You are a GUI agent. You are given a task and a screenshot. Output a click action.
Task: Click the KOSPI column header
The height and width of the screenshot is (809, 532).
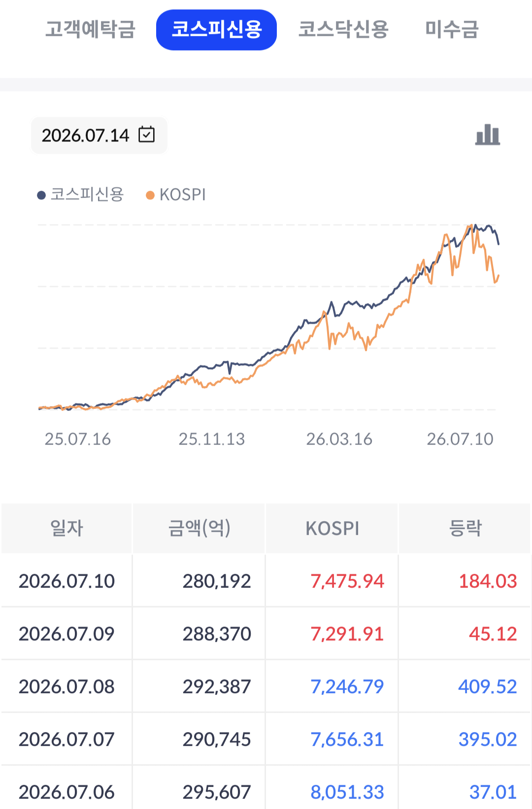click(332, 528)
